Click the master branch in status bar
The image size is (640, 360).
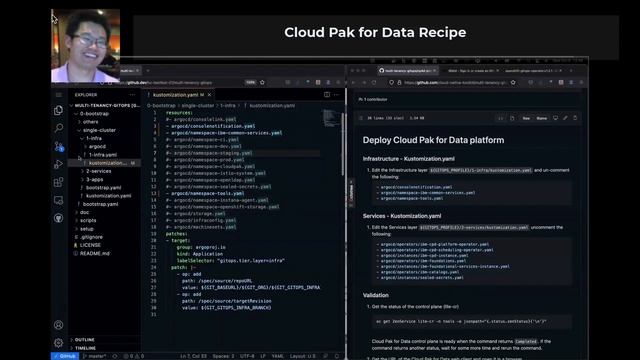tap(95, 356)
